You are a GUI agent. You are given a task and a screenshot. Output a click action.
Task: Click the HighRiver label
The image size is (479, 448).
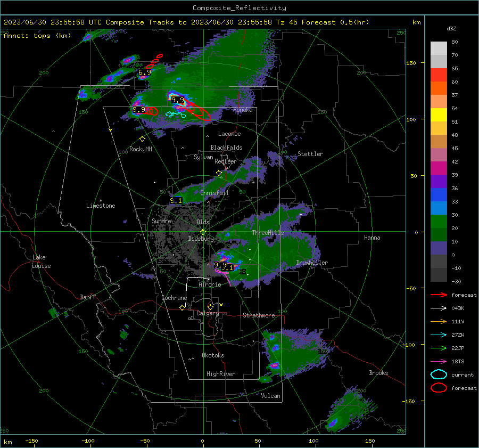coord(221,374)
